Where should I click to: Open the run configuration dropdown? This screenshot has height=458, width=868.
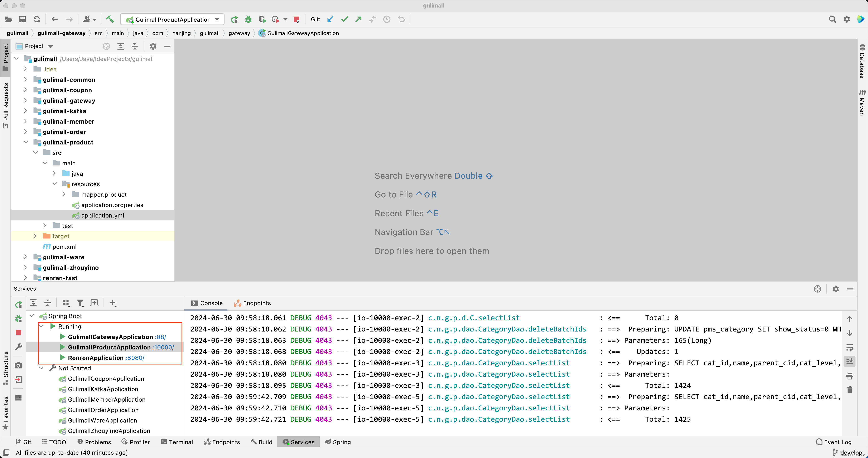click(x=217, y=19)
